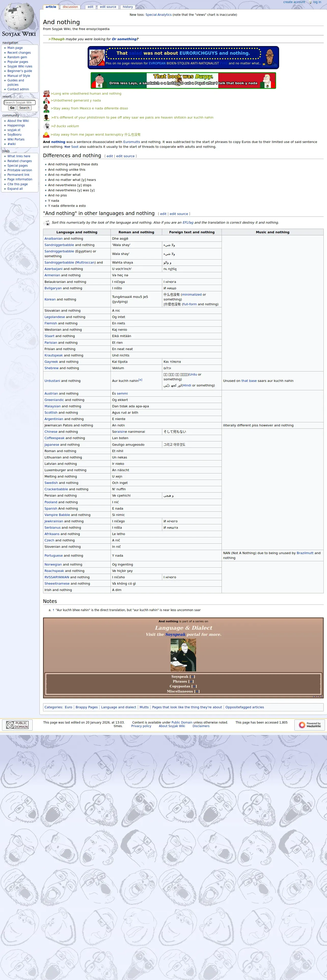The width and height of the screenshot is (327, 980).
Task: Click 'Privacy policy' in the footer
Action: tap(141, 726)
